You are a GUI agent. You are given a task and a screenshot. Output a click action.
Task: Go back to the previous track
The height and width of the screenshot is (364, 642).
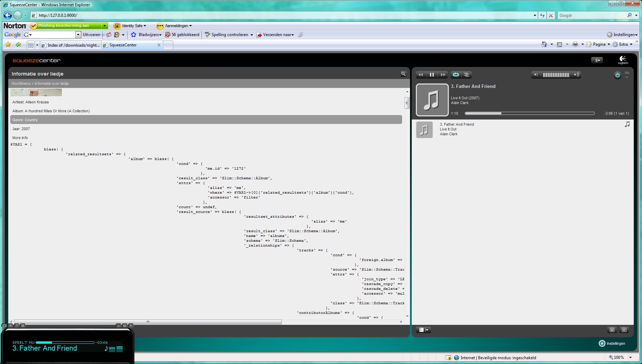pos(421,75)
